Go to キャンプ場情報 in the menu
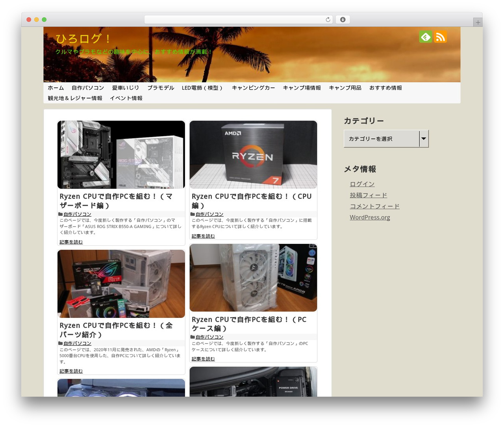The height and width of the screenshot is (427, 504). pyautogui.click(x=302, y=88)
